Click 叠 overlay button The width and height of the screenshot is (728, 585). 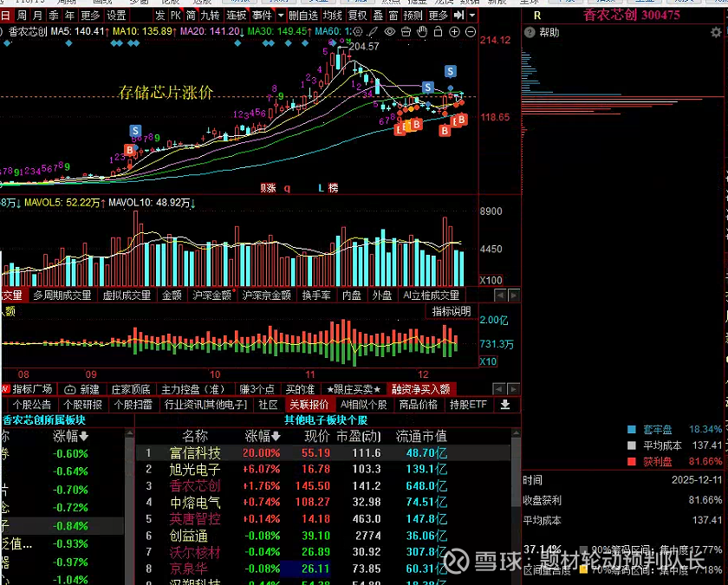378,16
